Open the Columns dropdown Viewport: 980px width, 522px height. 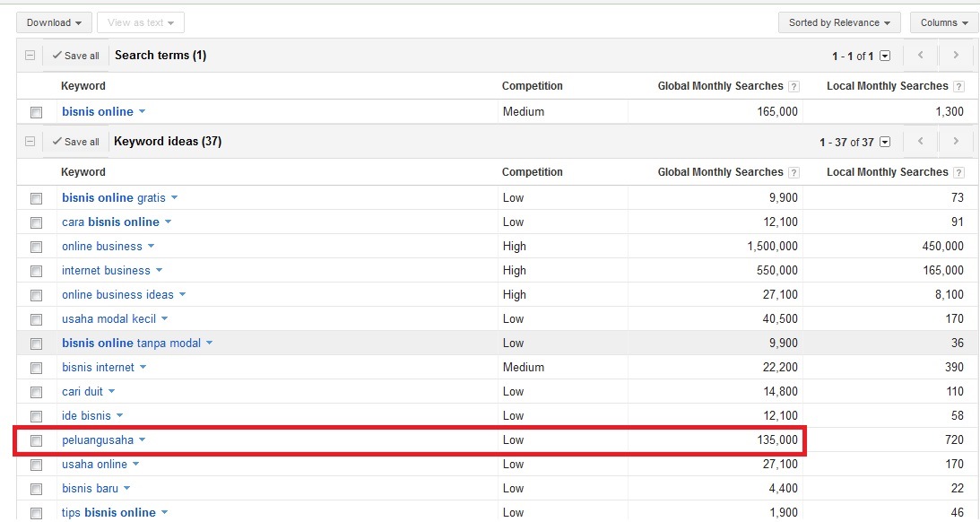click(944, 22)
